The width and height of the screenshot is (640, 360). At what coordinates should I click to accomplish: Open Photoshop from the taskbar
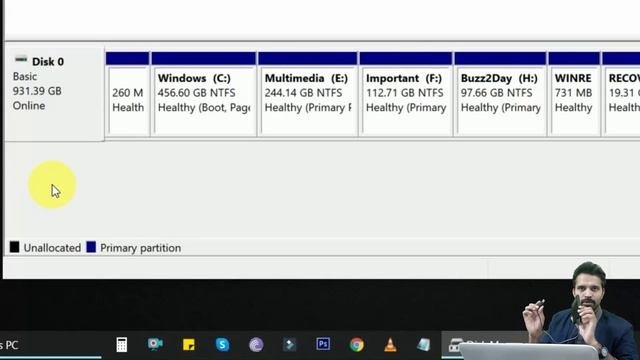pos(323,344)
